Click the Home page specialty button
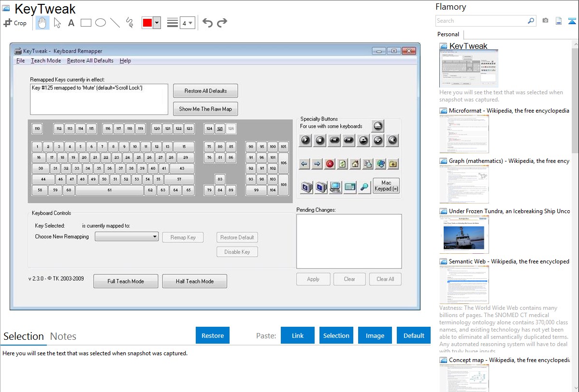The height and width of the screenshot is (392, 579). coord(355,164)
